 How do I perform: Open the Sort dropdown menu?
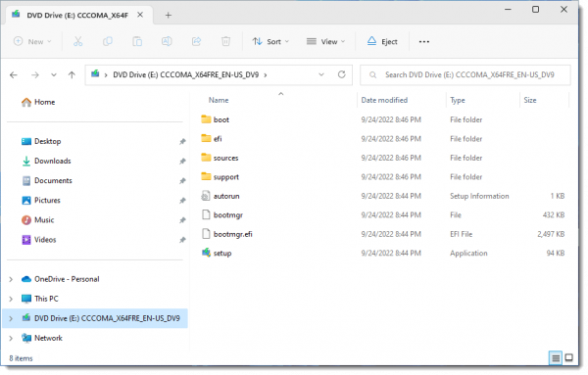click(270, 41)
